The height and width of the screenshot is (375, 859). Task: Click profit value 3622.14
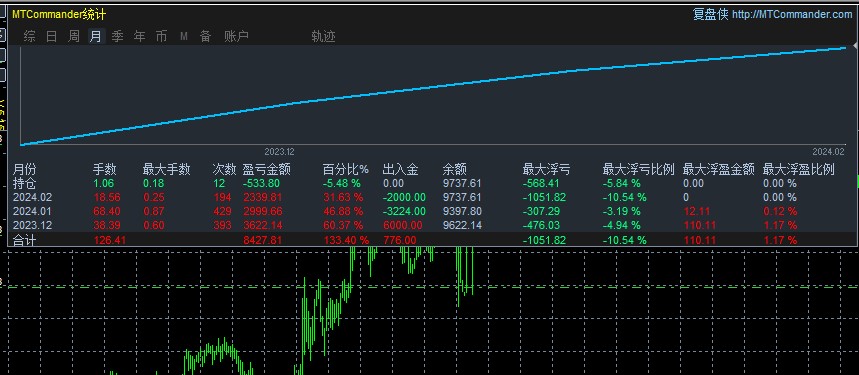(x=264, y=225)
